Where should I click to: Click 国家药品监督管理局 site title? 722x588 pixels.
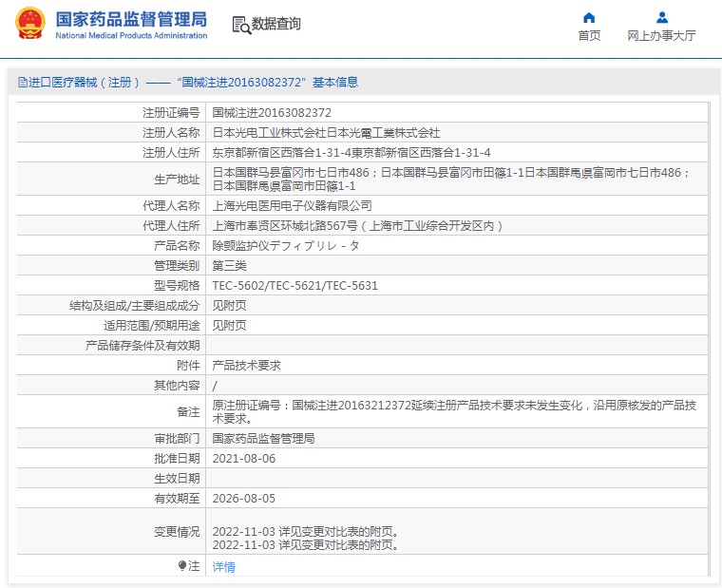click(131, 19)
